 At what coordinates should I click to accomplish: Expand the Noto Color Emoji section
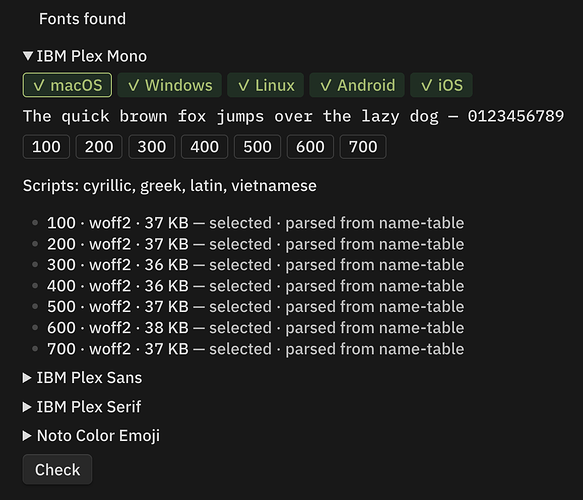click(x=91, y=436)
